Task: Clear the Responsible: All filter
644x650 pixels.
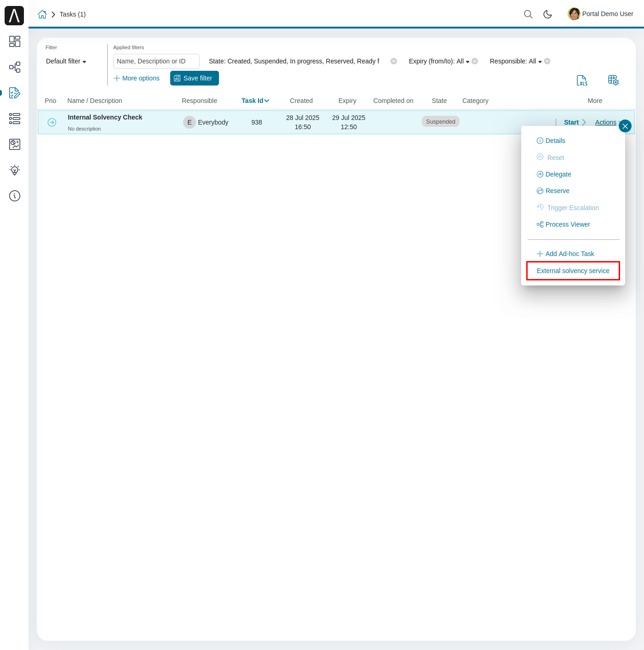Action: coord(547,61)
